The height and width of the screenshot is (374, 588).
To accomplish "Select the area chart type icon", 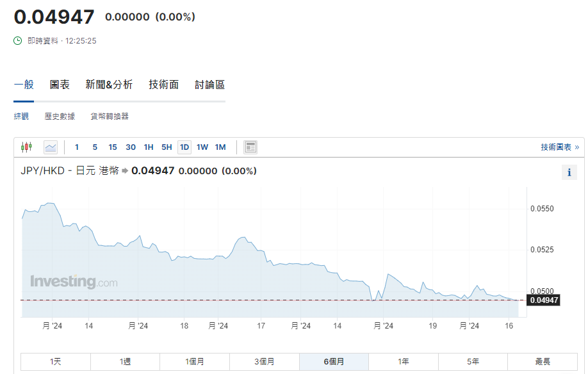I will (51, 147).
